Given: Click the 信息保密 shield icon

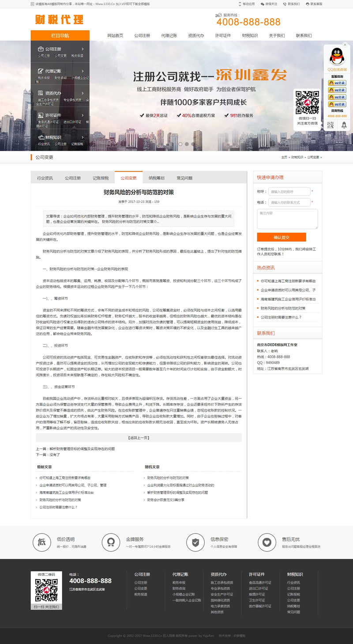Looking at the screenshot, I should pos(195,542).
